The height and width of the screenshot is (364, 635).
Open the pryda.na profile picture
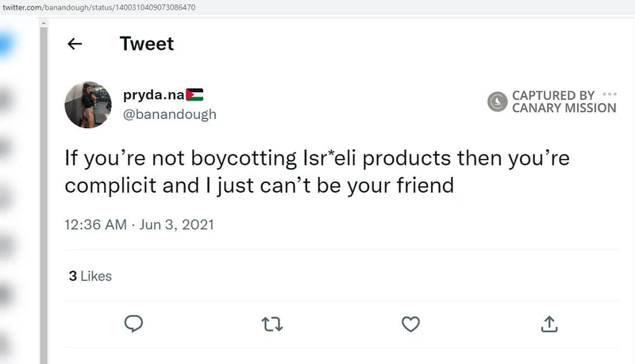[87, 104]
